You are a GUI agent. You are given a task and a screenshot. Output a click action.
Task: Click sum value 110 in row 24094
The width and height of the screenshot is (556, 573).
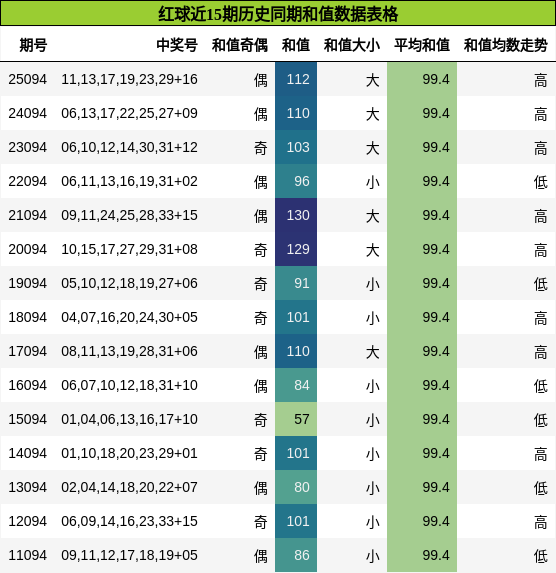tap(296, 113)
